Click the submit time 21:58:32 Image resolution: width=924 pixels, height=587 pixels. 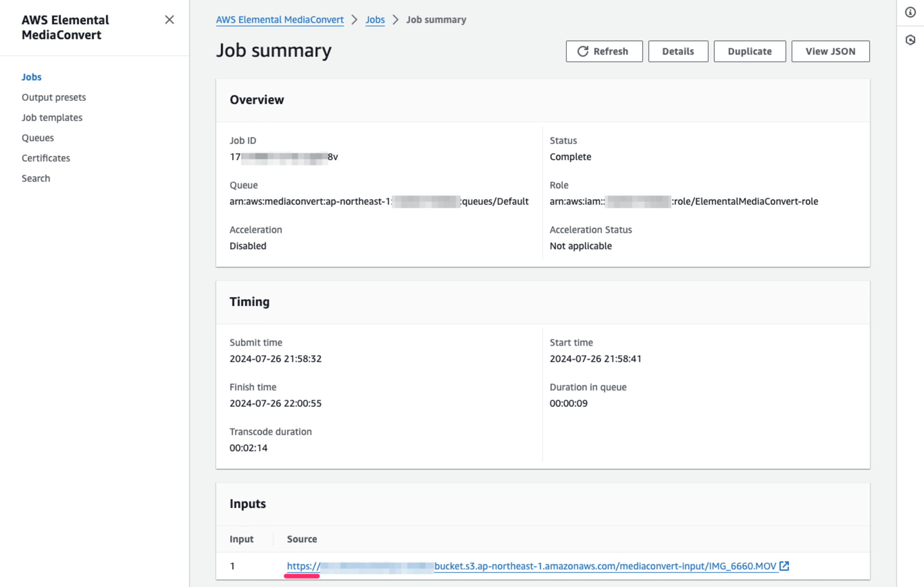pos(275,359)
